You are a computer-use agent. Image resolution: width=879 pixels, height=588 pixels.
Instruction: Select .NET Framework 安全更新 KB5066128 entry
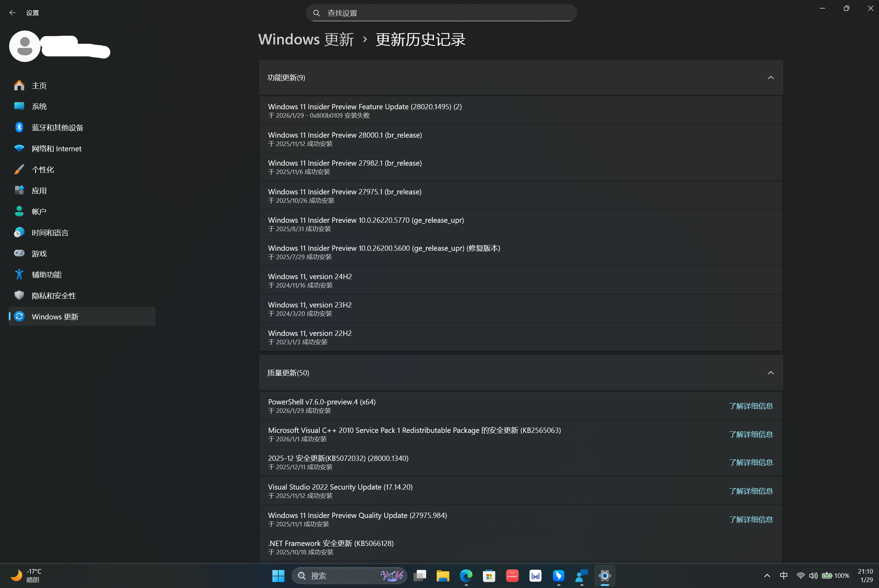tap(521, 547)
